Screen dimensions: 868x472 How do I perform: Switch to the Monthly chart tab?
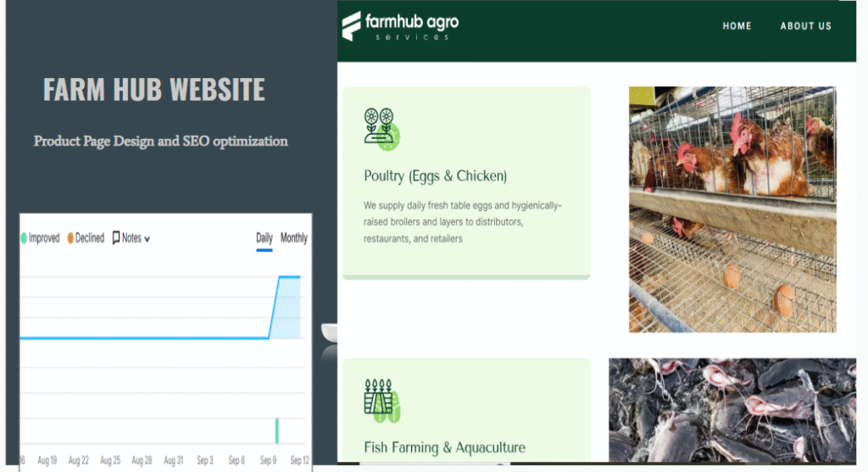click(294, 238)
